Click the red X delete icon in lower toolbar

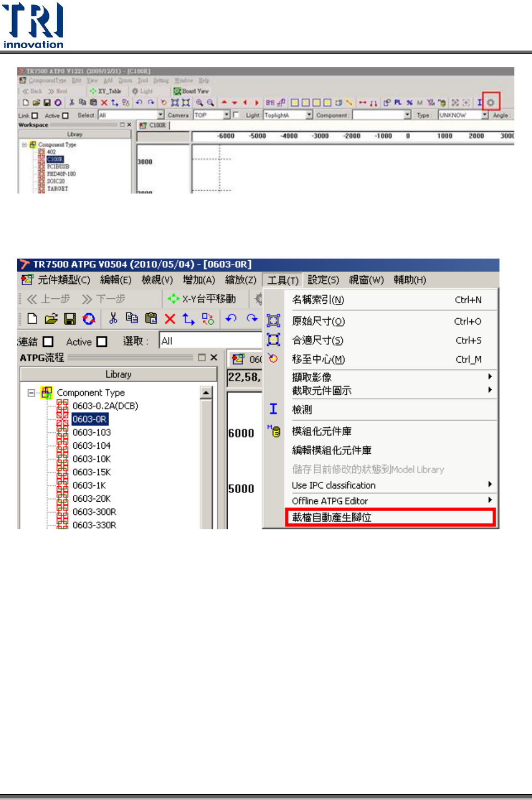pos(170,319)
